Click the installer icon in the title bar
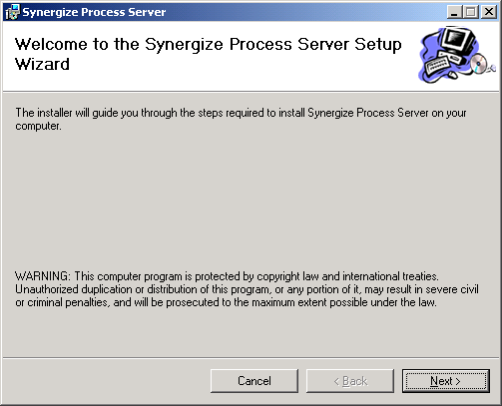This screenshot has height=406, width=502. pyautogui.click(x=13, y=12)
